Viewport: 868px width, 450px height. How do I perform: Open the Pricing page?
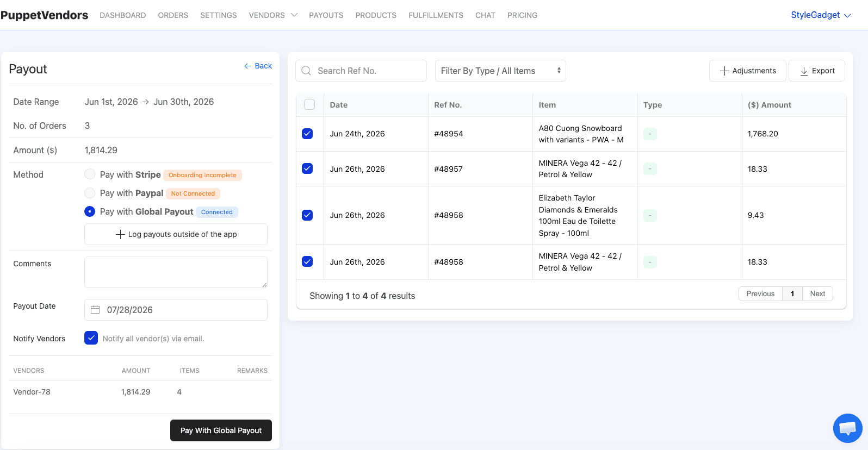coord(522,15)
